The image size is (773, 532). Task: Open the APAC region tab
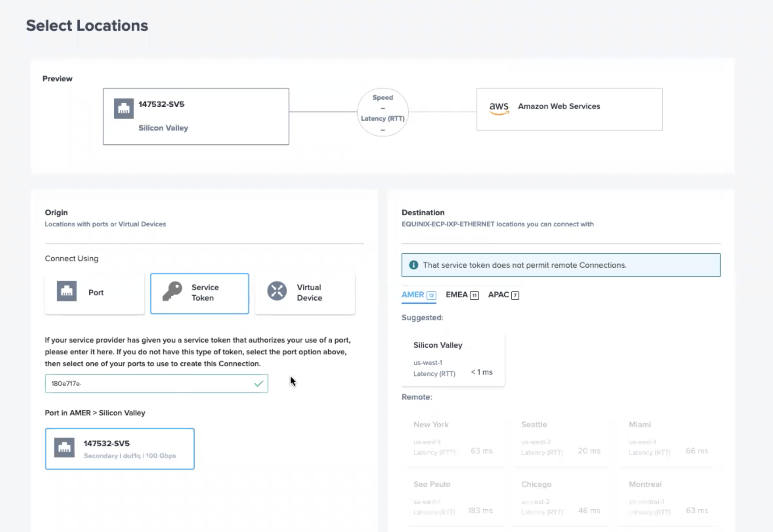tap(503, 295)
